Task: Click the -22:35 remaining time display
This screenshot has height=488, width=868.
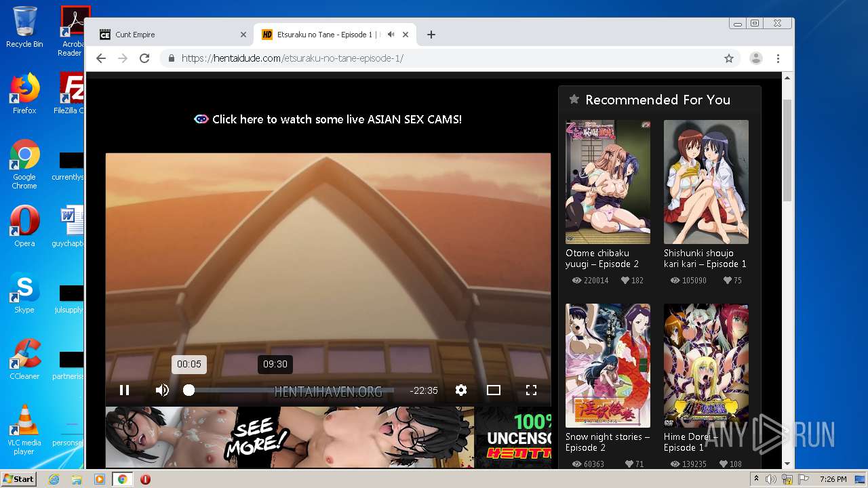Action: [x=424, y=390]
